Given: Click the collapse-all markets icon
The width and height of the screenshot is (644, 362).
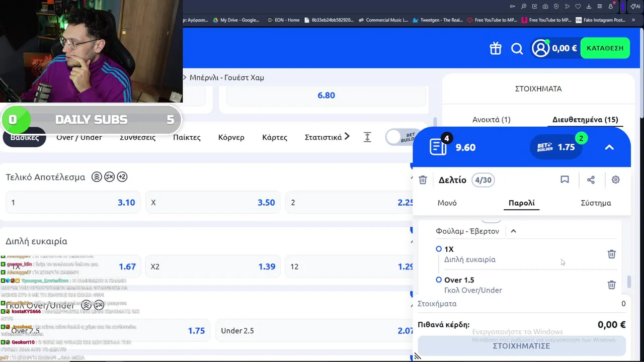Looking at the screenshot, I should pyautogui.click(x=367, y=137).
